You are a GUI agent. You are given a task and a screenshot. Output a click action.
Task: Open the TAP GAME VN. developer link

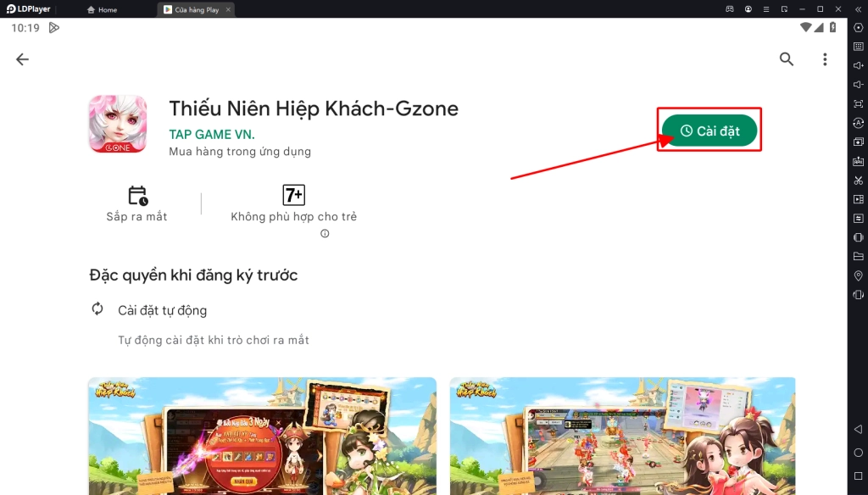click(212, 135)
